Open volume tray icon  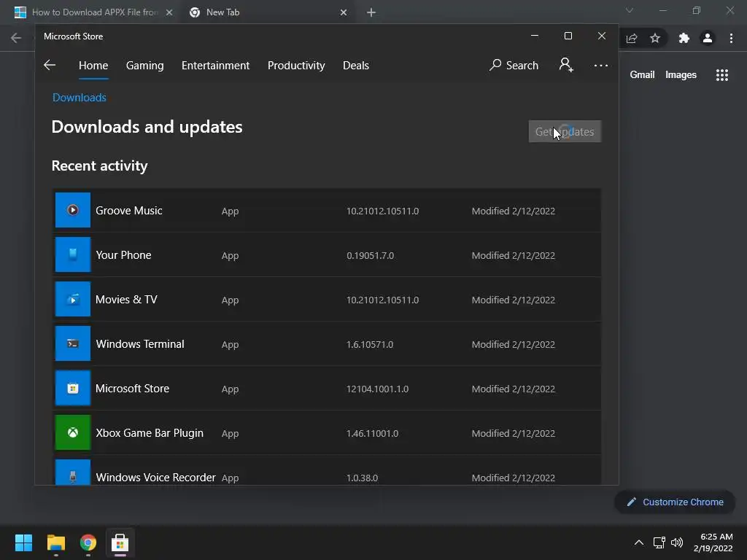tap(676, 542)
